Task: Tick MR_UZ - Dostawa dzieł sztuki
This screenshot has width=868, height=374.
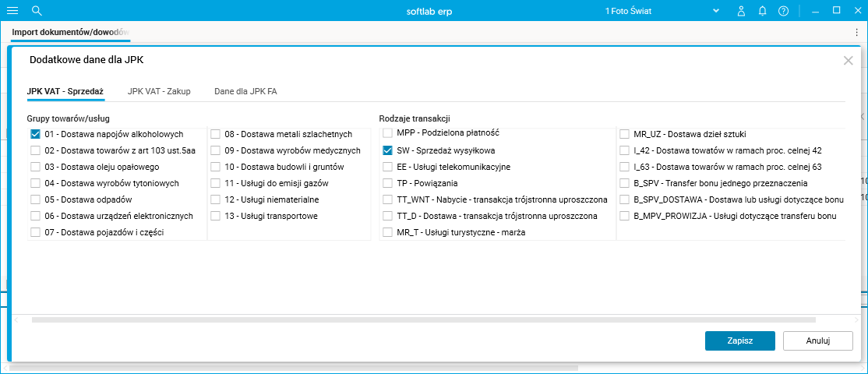Action: coord(624,134)
